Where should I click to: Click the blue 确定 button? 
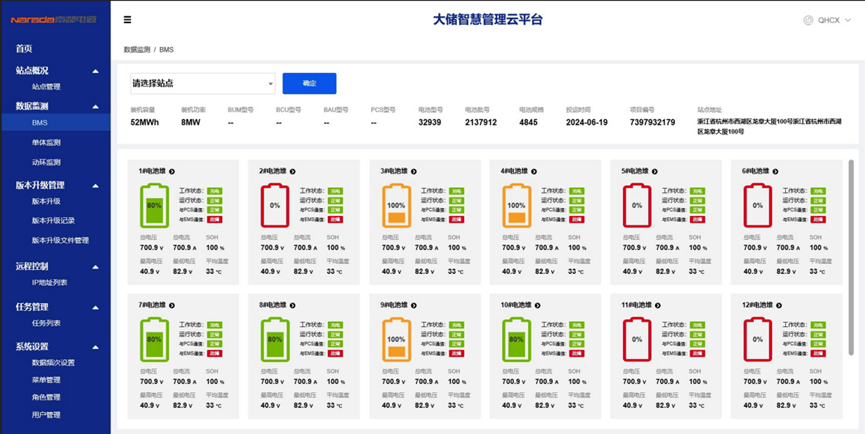point(309,83)
